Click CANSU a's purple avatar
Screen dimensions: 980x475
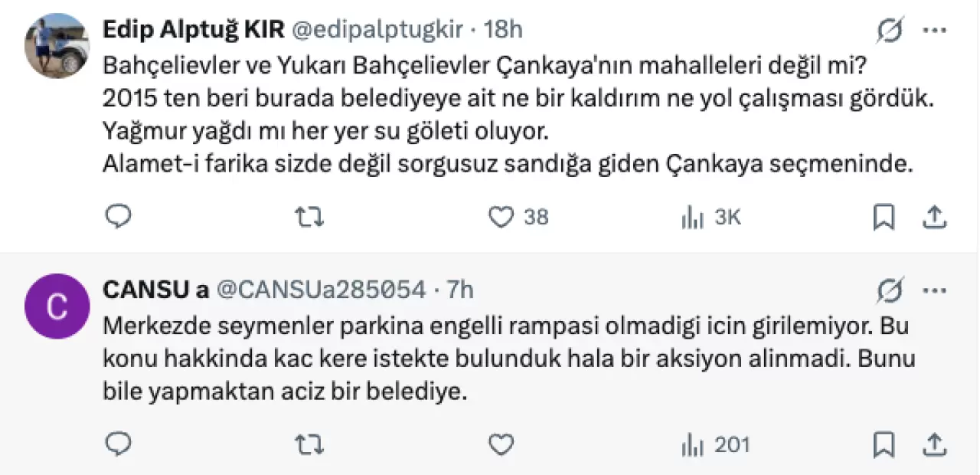57,306
